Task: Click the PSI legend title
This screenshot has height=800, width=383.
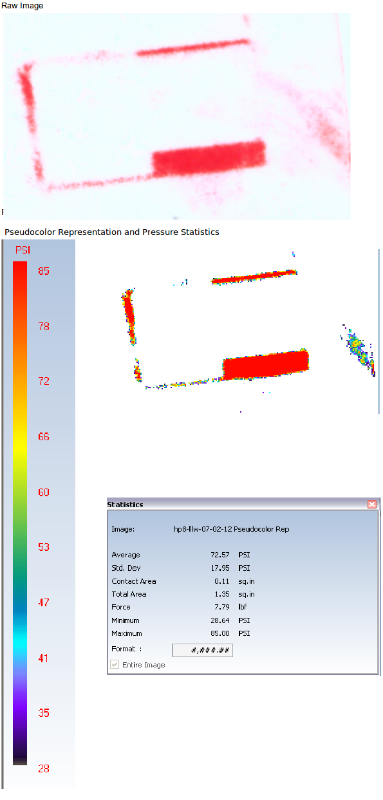Action: point(23,251)
